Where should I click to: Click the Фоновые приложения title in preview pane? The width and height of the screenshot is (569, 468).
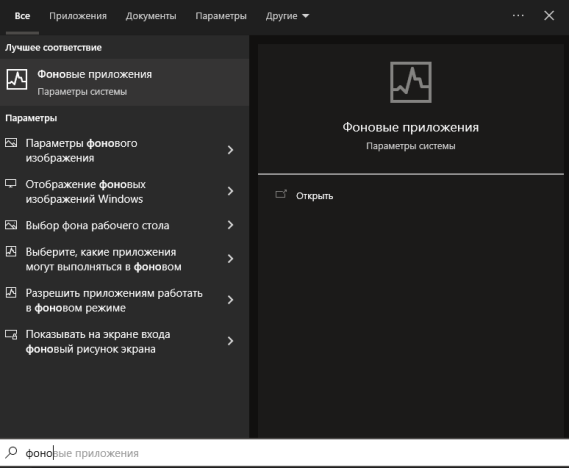pos(411,127)
